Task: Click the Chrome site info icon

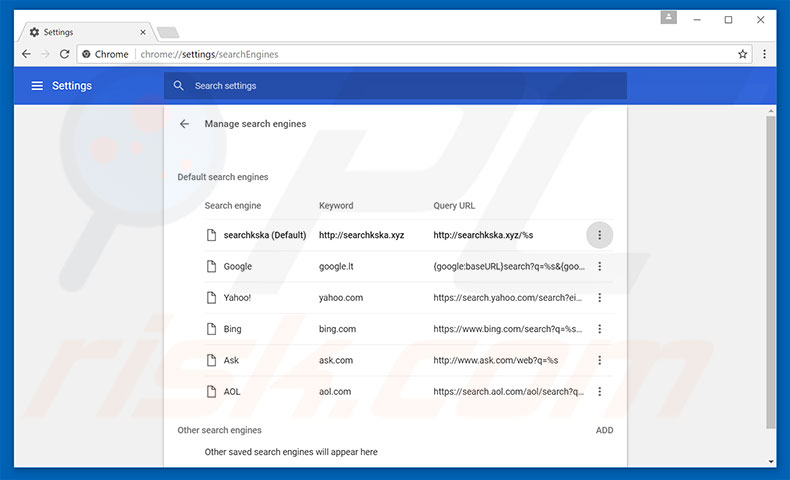Action: [86, 54]
